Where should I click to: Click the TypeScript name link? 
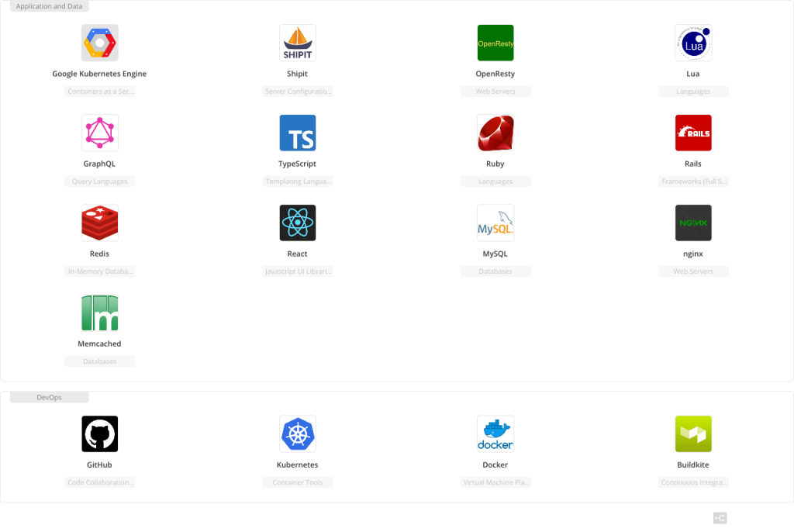click(297, 164)
